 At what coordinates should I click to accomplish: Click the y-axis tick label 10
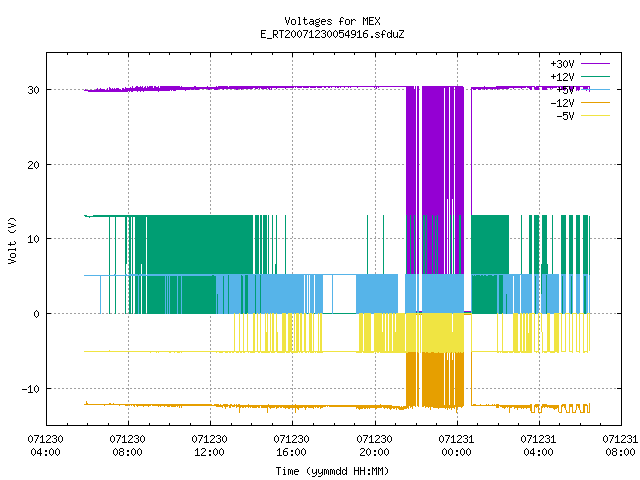click(x=33, y=239)
